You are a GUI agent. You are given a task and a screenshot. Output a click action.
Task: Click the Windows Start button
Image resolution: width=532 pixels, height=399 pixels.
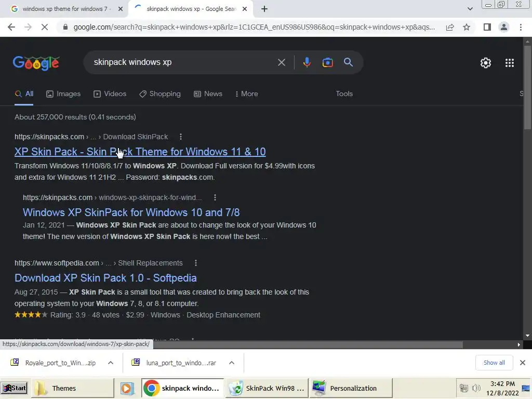(x=14, y=388)
